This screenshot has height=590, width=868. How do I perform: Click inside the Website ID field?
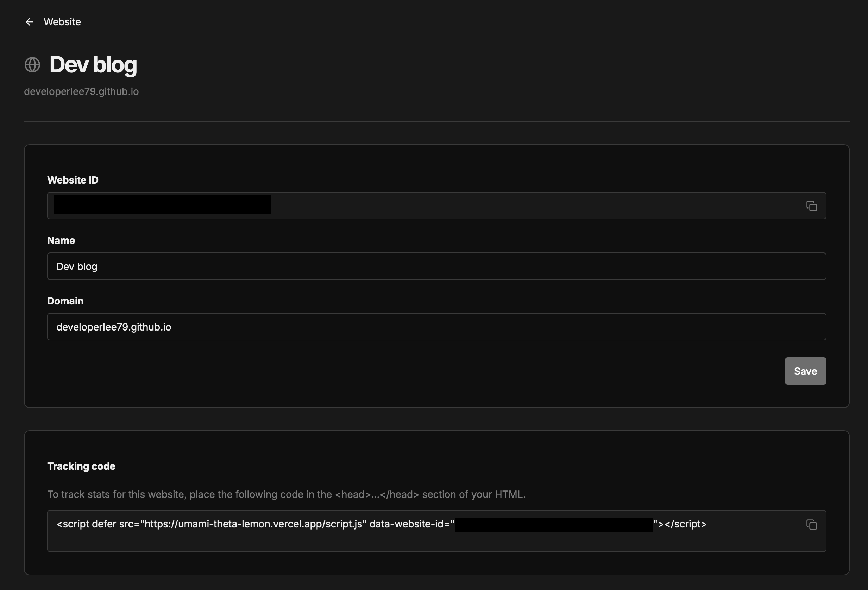click(411, 206)
